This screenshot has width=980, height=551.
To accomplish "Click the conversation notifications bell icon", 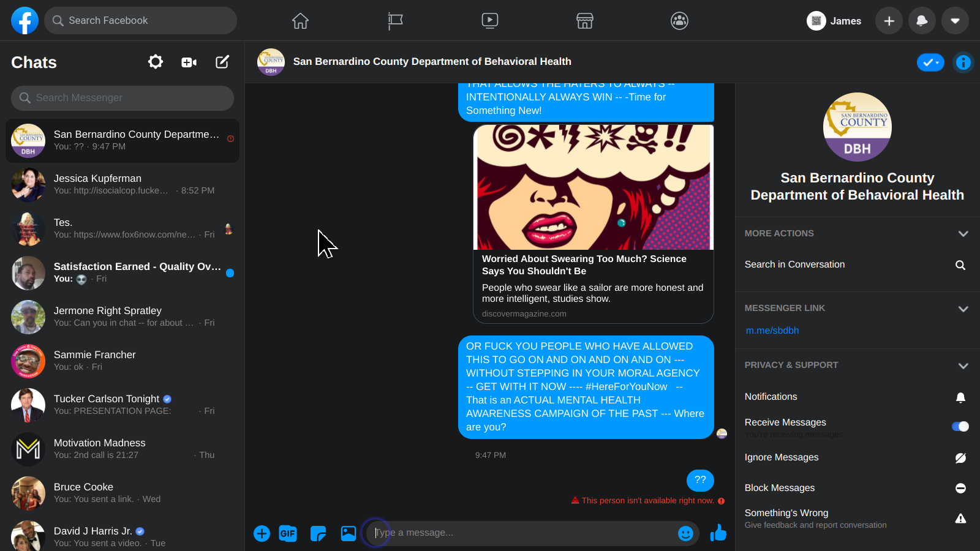I will point(960,398).
